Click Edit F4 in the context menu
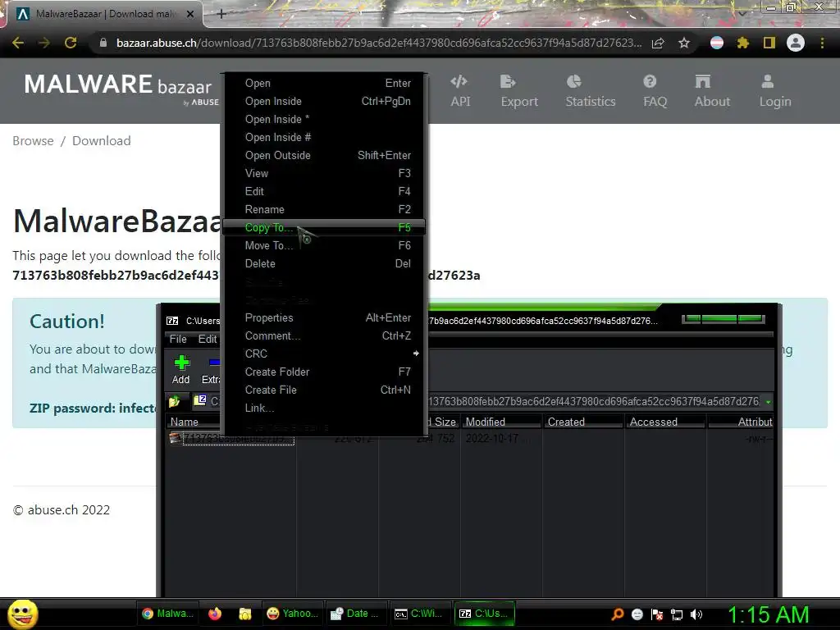This screenshot has width=840, height=630. [323, 191]
